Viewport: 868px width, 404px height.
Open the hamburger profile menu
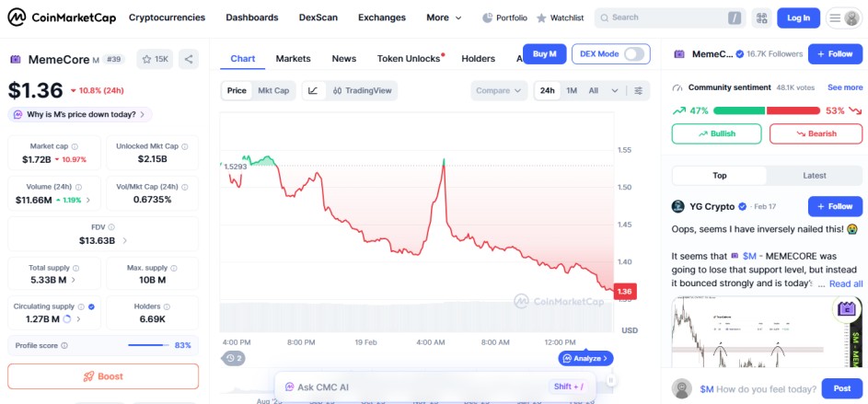(x=844, y=17)
